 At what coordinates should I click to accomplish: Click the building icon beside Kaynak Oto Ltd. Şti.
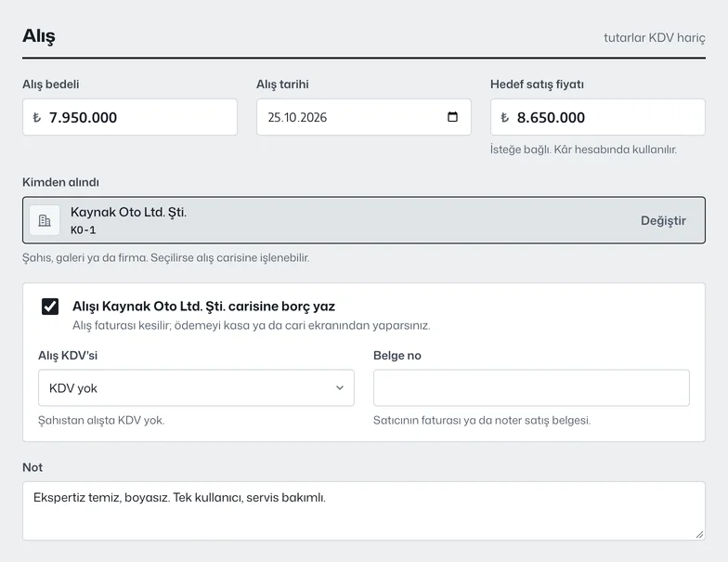[45, 220]
